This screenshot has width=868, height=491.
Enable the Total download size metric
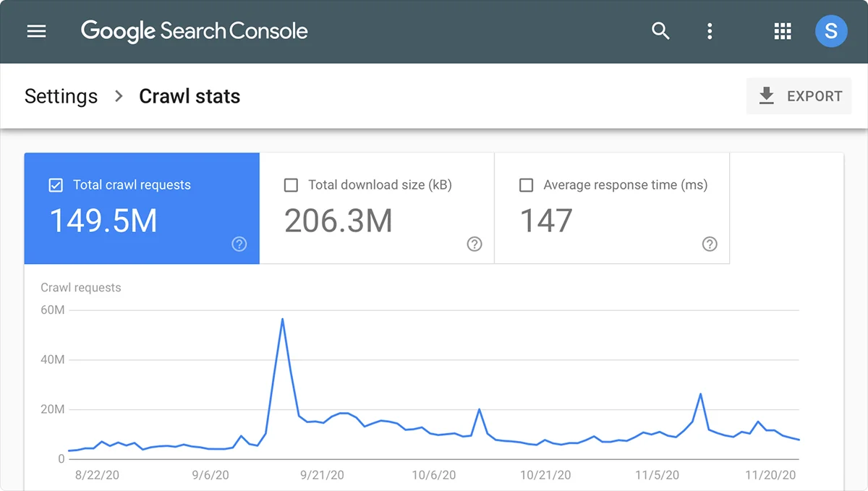(x=291, y=185)
